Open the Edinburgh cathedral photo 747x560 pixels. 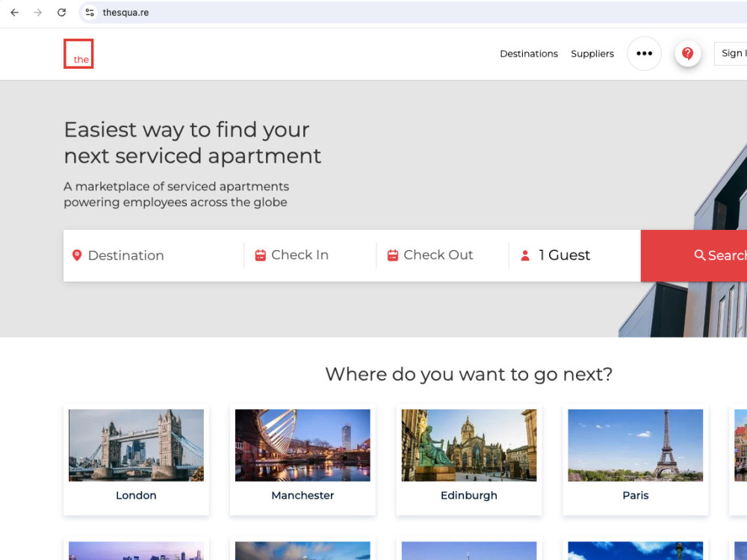[x=469, y=445]
